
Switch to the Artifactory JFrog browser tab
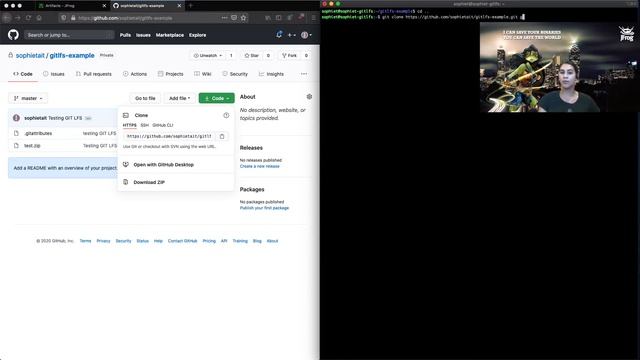(71, 6)
